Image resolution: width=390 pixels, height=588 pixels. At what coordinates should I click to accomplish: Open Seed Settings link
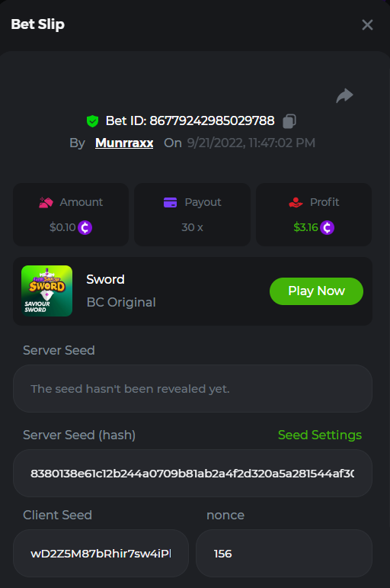pyautogui.click(x=320, y=435)
